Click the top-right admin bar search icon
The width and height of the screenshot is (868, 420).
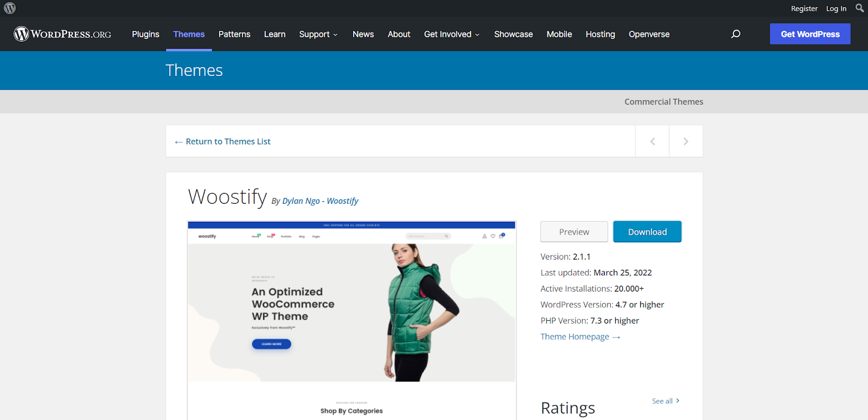[x=859, y=8]
